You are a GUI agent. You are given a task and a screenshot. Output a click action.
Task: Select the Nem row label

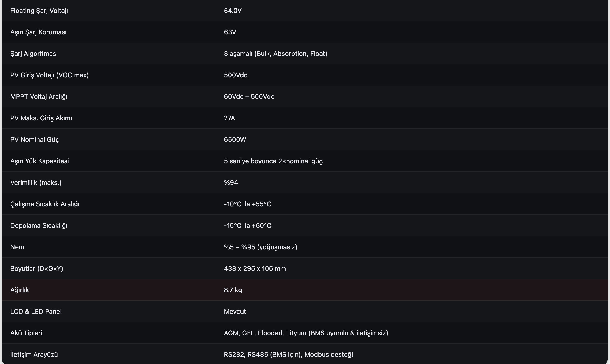17,247
